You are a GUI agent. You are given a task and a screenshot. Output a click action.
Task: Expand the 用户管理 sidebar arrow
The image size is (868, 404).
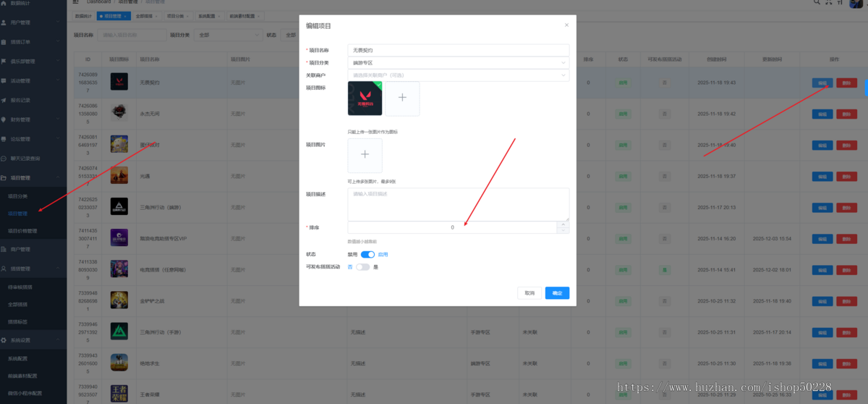click(x=59, y=22)
